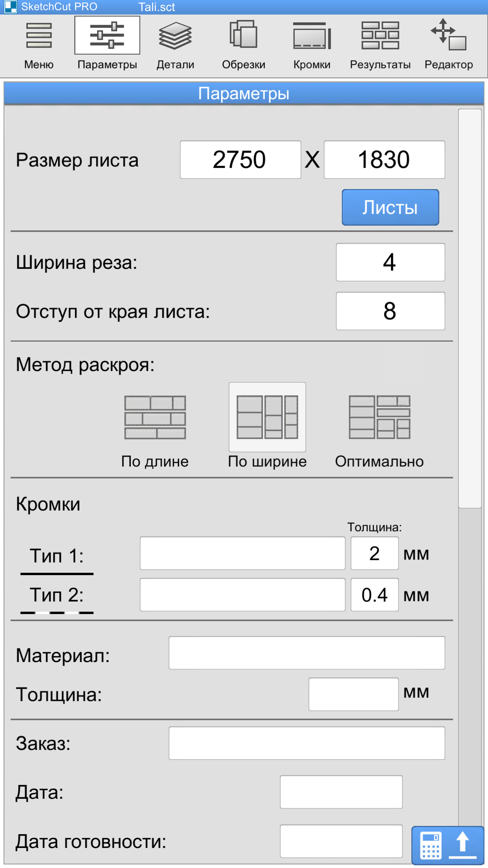Click the Дата input field
The height and width of the screenshot is (868, 488).
click(x=341, y=792)
